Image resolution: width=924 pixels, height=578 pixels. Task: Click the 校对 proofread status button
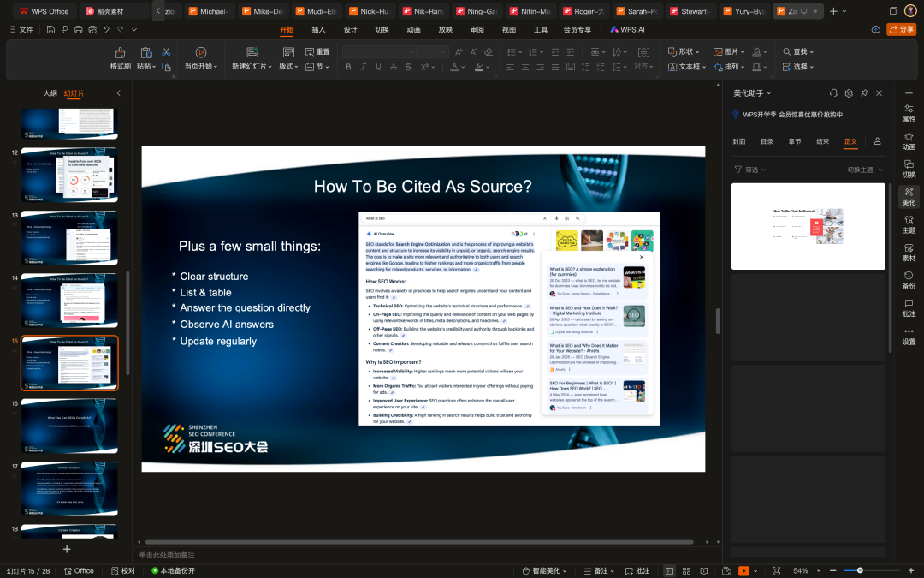pyautogui.click(x=123, y=571)
